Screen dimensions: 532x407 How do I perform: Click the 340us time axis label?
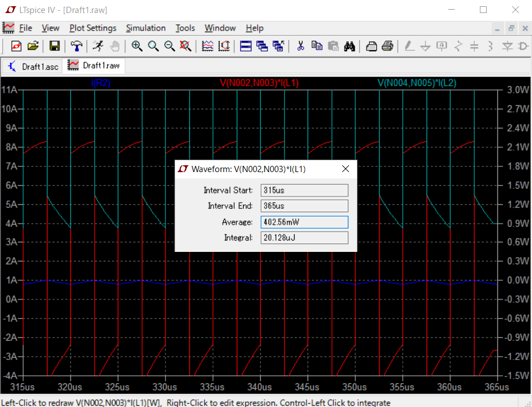pyautogui.click(x=259, y=387)
